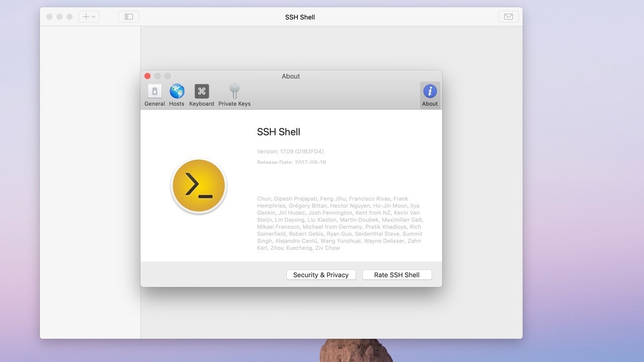Click the SSH Shell terminal logo
The width and height of the screenshot is (644, 362).
coord(199,186)
